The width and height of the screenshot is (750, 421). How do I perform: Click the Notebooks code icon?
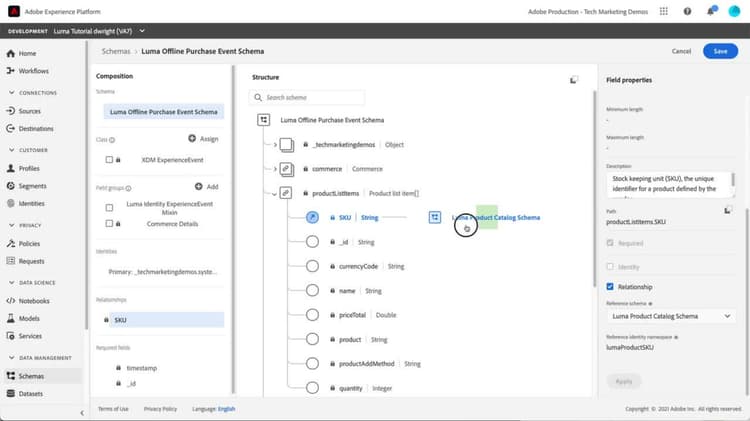pyautogui.click(x=11, y=301)
